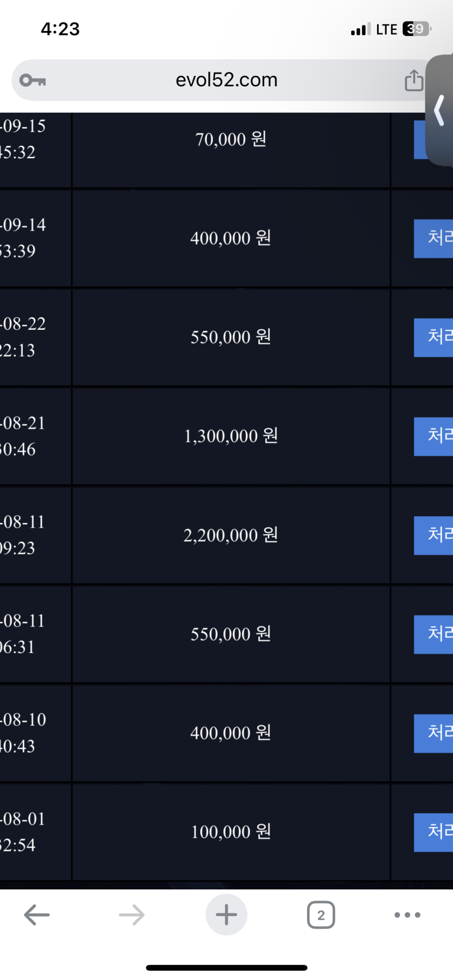Select the 400,000 원 amount dated 08-10
This screenshot has height=980, width=453.
click(x=231, y=733)
